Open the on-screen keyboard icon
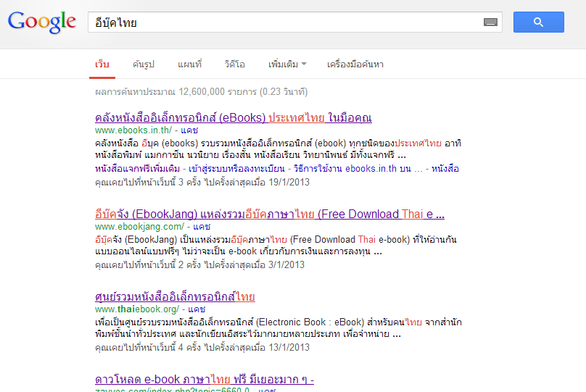 click(490, 22)
